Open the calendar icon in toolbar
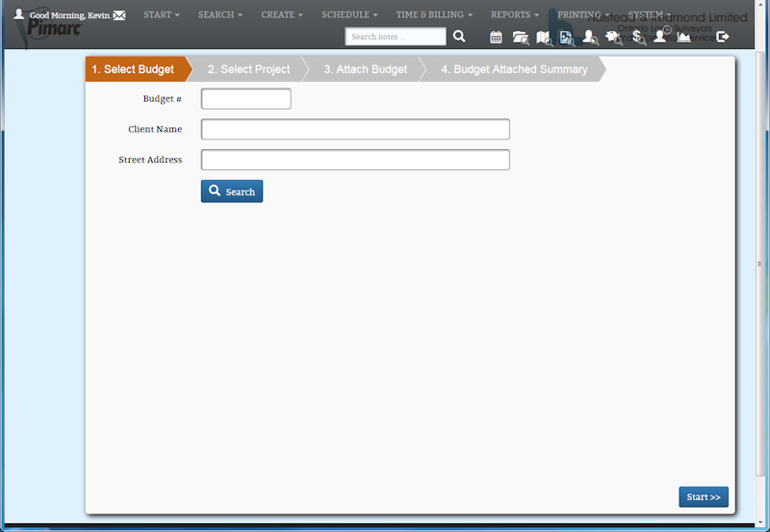This screenshot has width=770, height=532. tap(496, 37)
